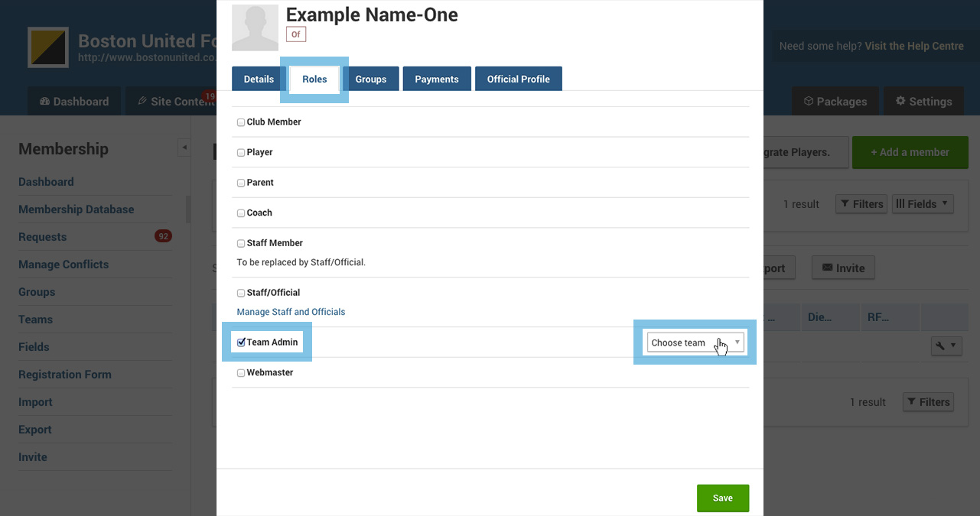The width and height of the screenshot is (980, 516).
Task: Tick the Webmaster role checkbox
Action: tap(241, 373)
